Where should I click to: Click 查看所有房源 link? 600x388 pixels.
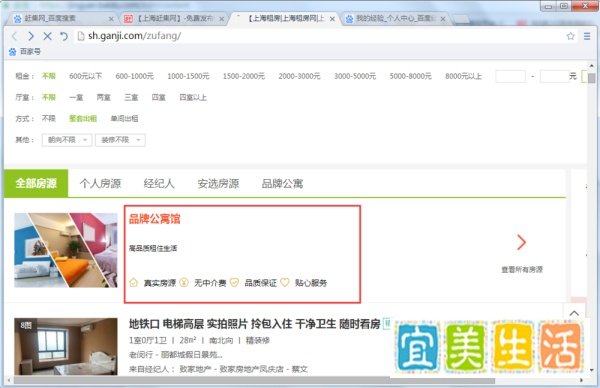(x=522, y=269)
